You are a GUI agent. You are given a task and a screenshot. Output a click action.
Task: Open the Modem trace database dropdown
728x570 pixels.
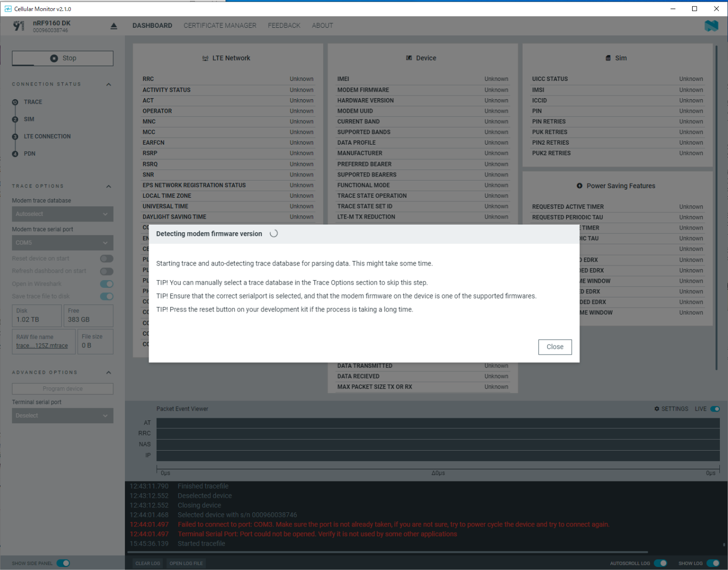click(x=63, y=214)
